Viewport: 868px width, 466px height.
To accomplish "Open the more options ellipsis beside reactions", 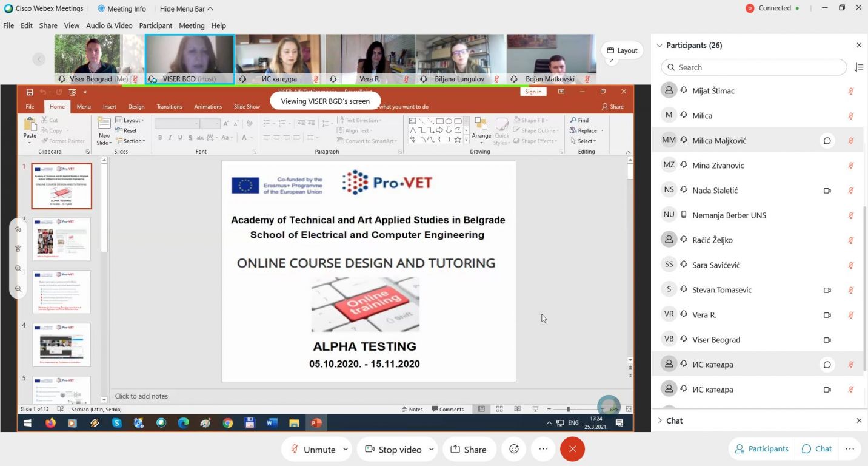I will coord(543,449).
